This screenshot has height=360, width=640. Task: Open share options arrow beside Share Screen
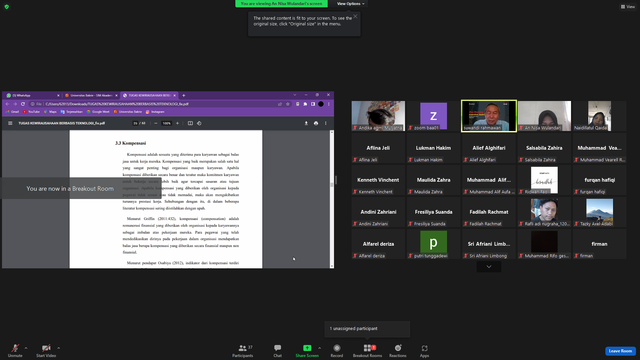(320, 348)
